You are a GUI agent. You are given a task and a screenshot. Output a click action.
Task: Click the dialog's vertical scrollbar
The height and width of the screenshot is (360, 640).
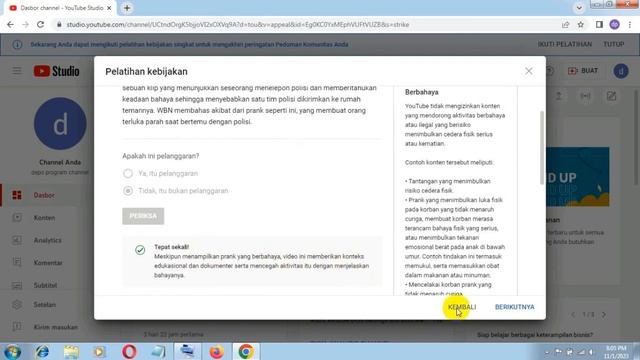coord(542,147)
